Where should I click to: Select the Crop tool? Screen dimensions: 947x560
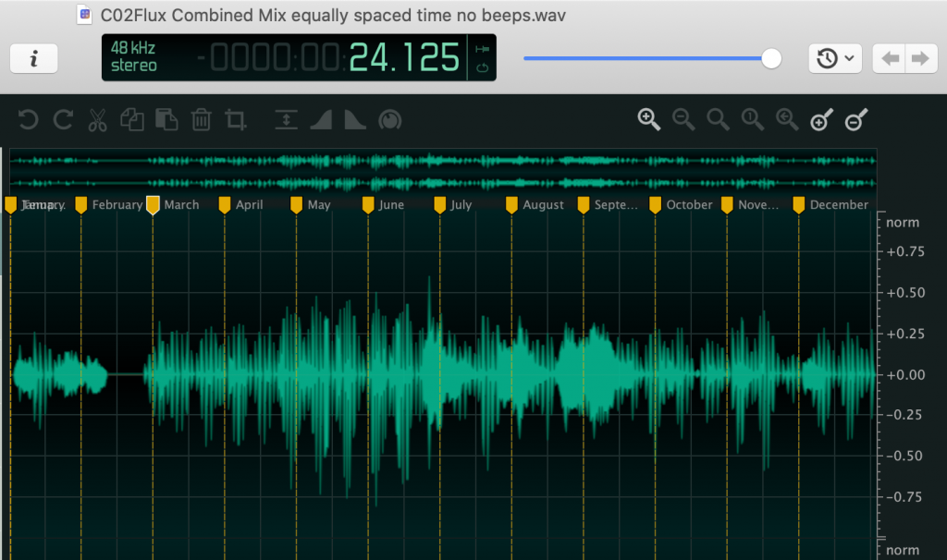click(x=237, y=120)
